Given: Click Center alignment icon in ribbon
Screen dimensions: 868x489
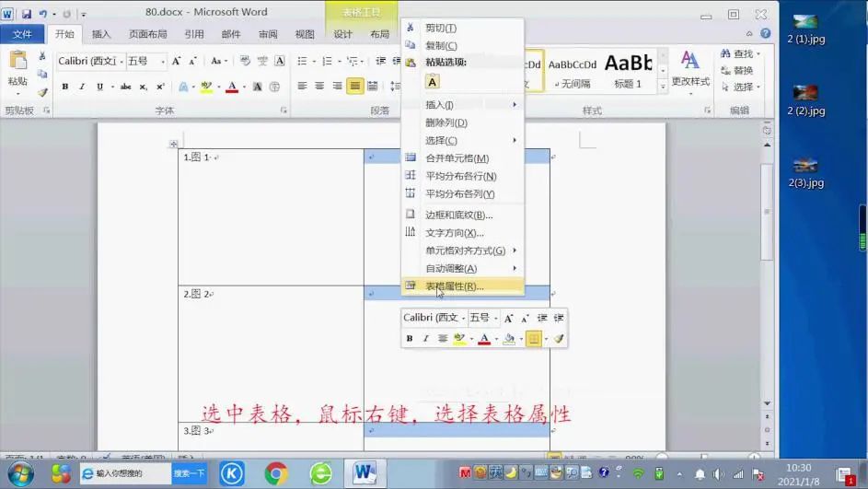Looking at the screenshot, I should point(319,86).
